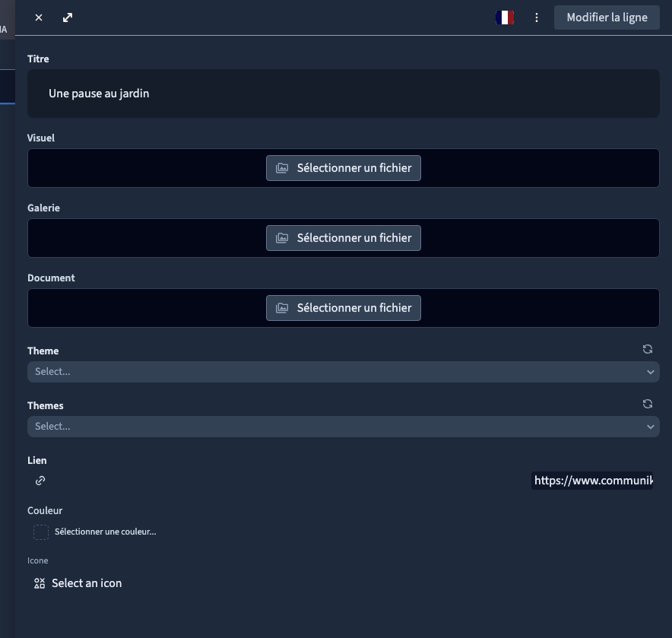Select a file for Galerie
Viewport: 672px width, 638px height.
click(x=344, y=238)
